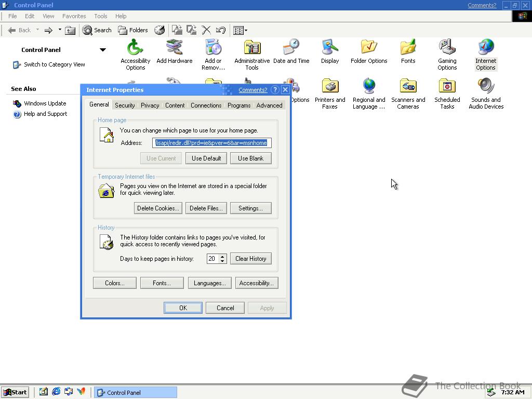Collapse the Control Panel sidebar section
Screen dimensions: 532x399
[x=103, y=50]
